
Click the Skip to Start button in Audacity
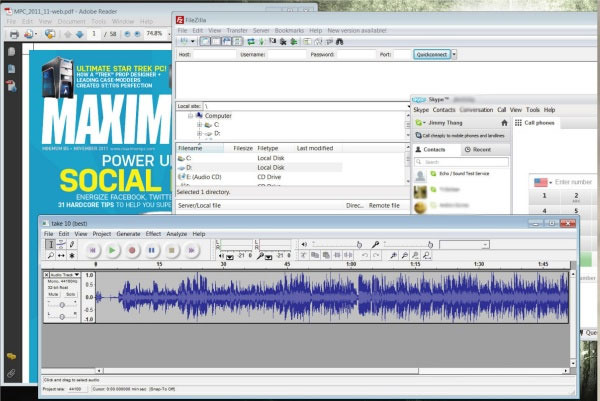pos(92,250)
